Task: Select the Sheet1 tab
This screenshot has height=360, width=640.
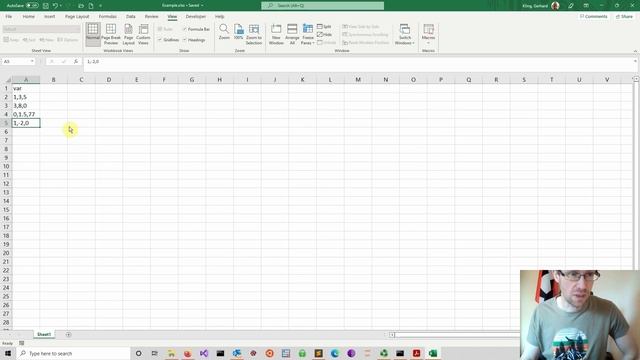Action: (x=44, y=334)
